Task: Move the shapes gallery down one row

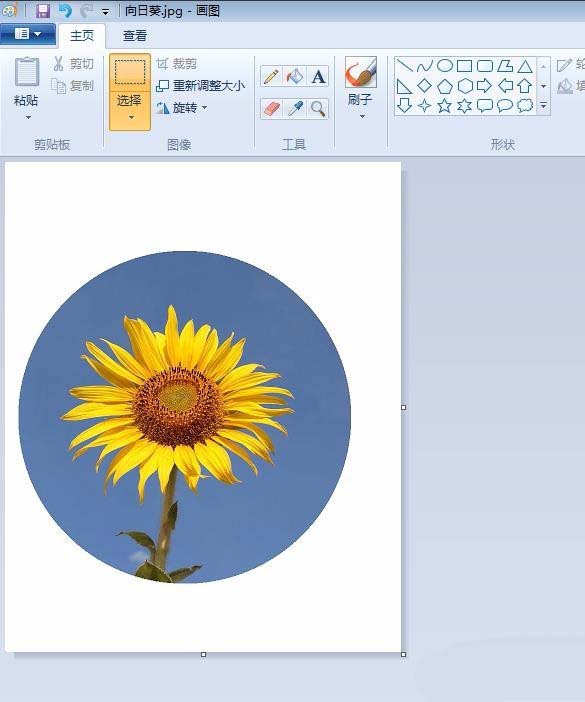Action: click(x=543, y=86)
